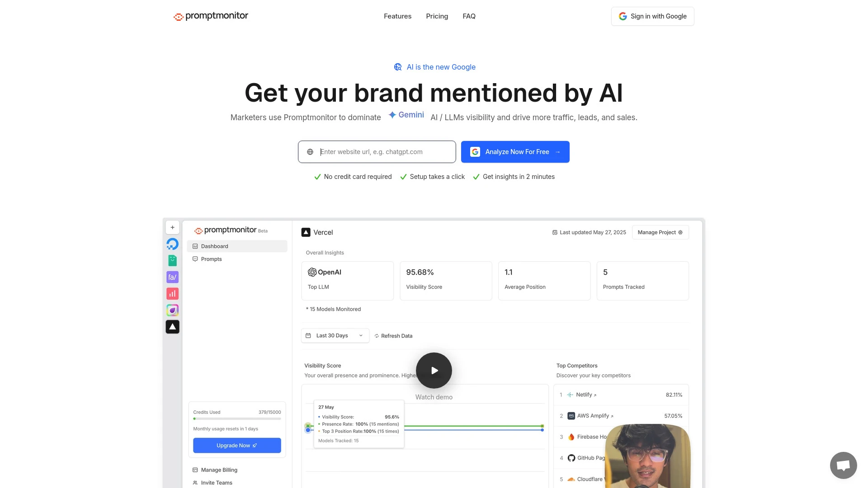Open the Last 30 Days dropdown

click(335, 335)
